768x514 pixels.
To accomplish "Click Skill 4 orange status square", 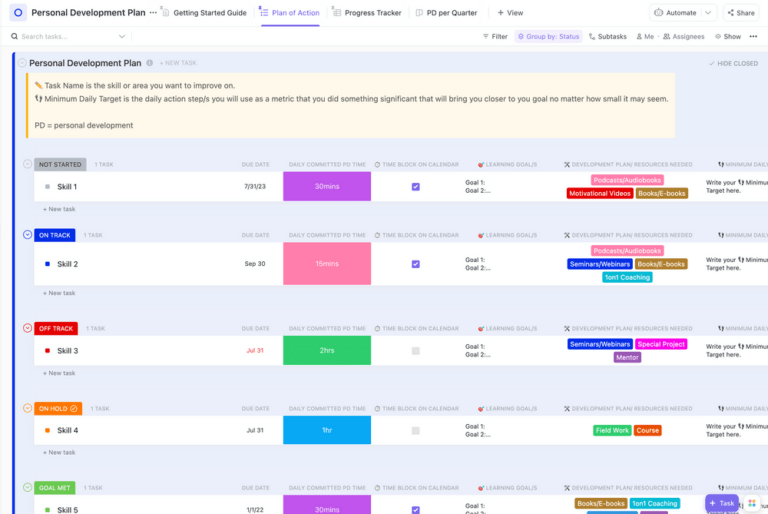I will [x=48, y=431].
